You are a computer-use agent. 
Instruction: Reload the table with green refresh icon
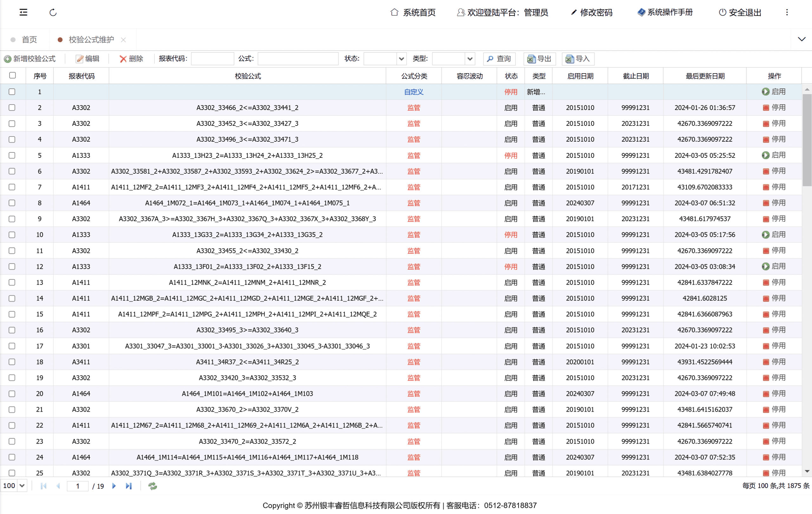click(153, 486)
